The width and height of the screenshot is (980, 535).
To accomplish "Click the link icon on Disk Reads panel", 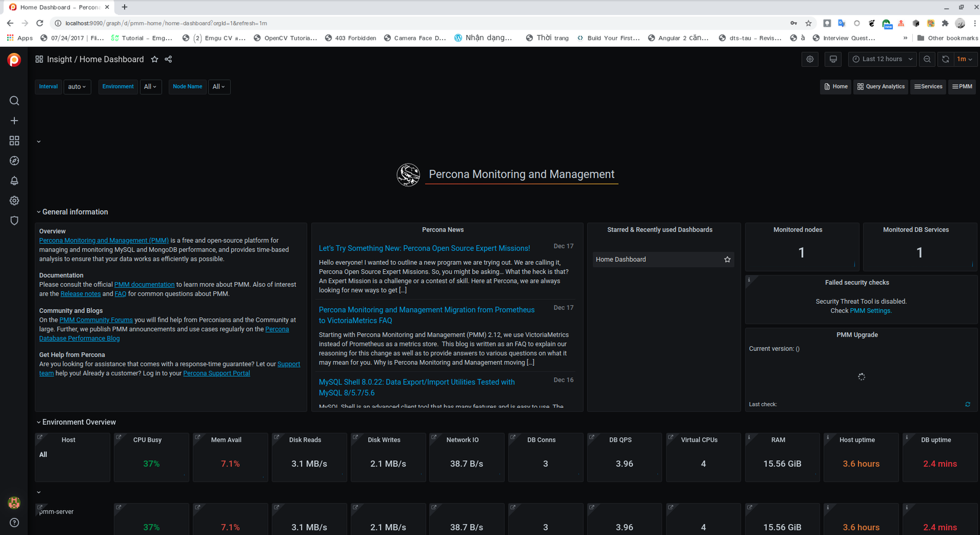I will pyautogui.click(x=276, y=437).
